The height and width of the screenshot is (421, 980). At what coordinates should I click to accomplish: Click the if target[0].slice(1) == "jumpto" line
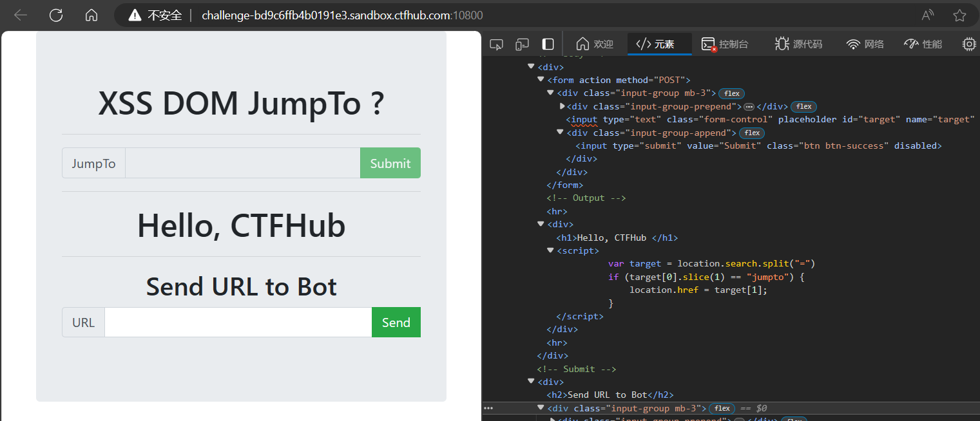[707, 277]
